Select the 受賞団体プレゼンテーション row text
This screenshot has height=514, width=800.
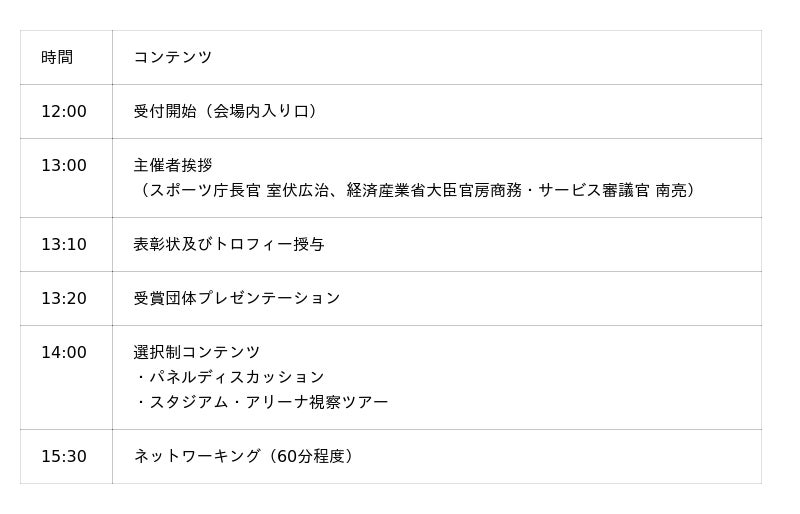click(x=237, y=298)
